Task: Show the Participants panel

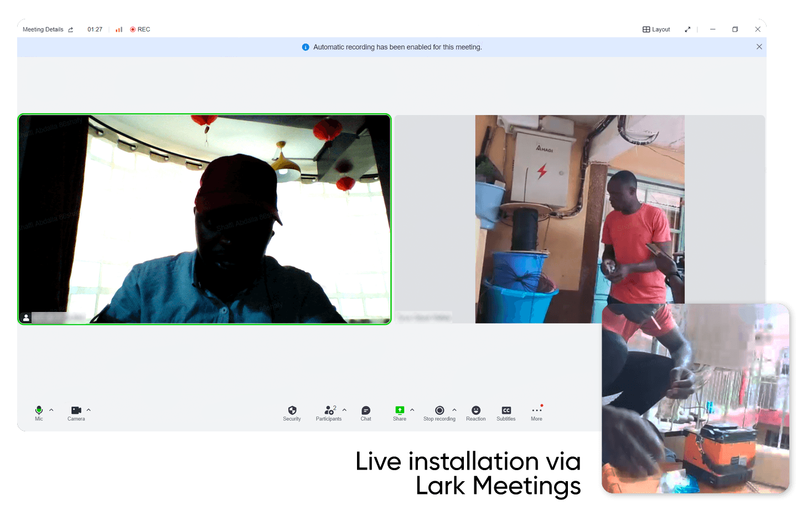Action: coord(329,413)
